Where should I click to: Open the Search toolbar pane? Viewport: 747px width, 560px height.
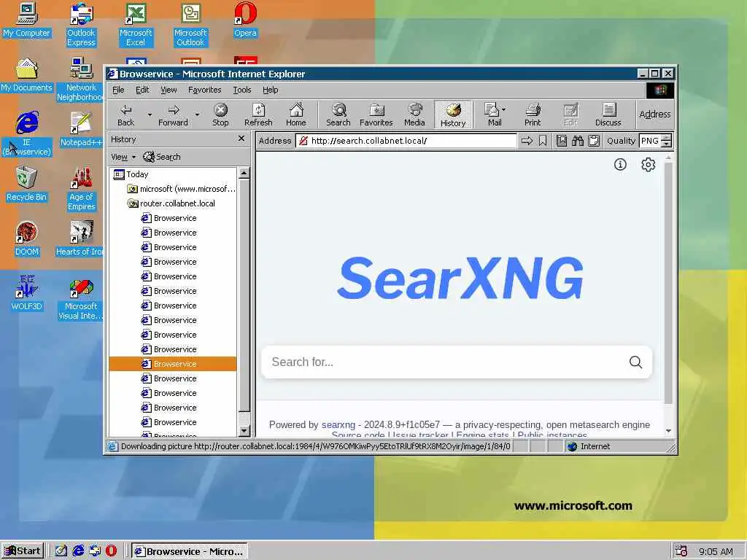point(338,114)
